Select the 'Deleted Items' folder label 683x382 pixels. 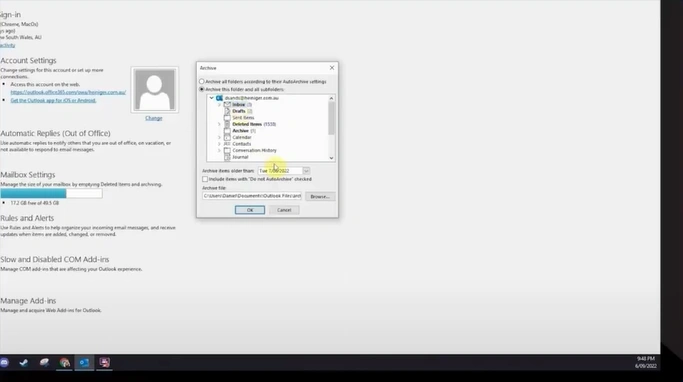247,124
